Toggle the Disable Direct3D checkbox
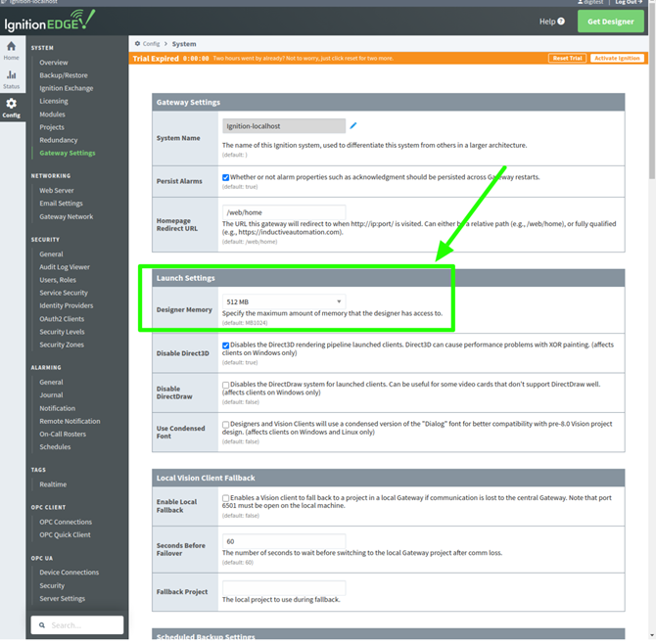The height and width of the screenshot is (644, 656). (225, 345)
